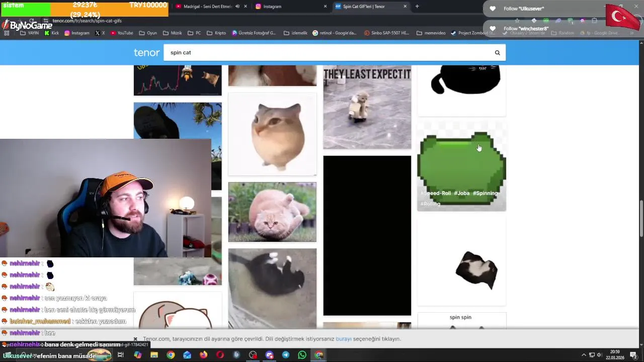Click the black cat silhouette GIF

(x=461, y=90)
